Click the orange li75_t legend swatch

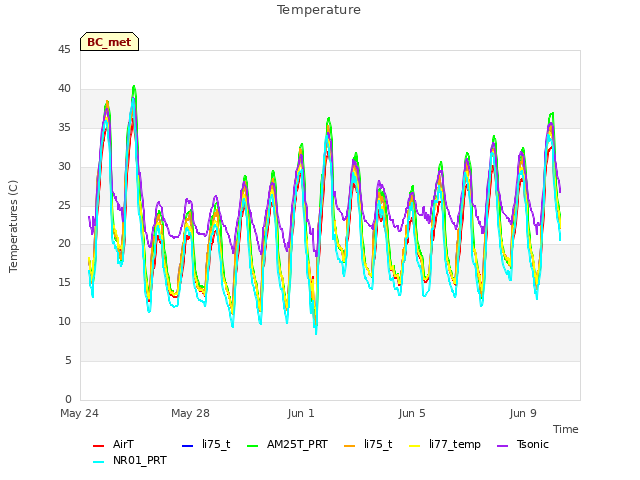coord(349,446)
